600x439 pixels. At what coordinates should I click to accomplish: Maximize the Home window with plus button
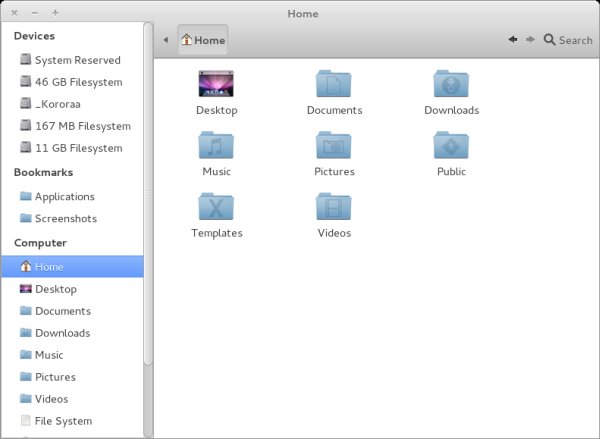[x=55, y=13]
